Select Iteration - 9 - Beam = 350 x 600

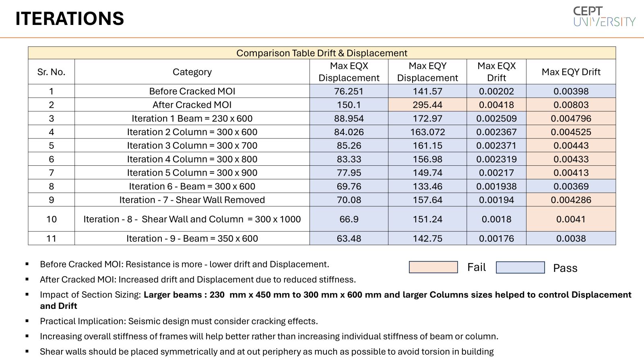tap(192, 239)
